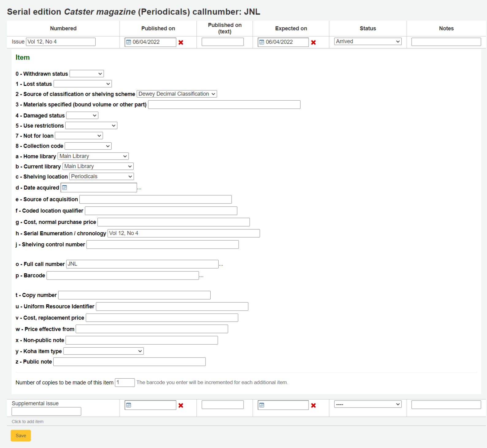Viewport: 487px width, 448px height.
Task: Open the supplemental issue status dropdown
Action: coord(368,404)
